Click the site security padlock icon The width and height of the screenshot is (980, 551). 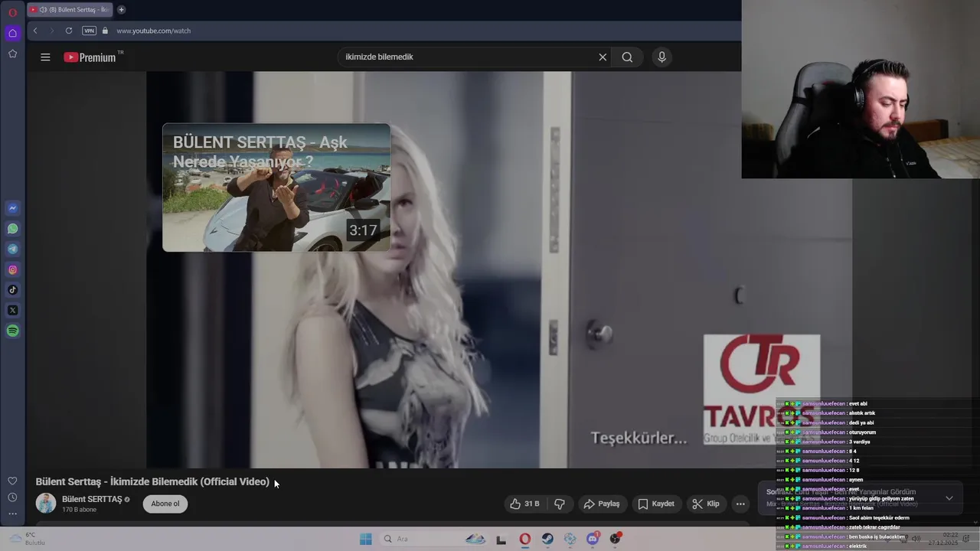tap(106, 31)
